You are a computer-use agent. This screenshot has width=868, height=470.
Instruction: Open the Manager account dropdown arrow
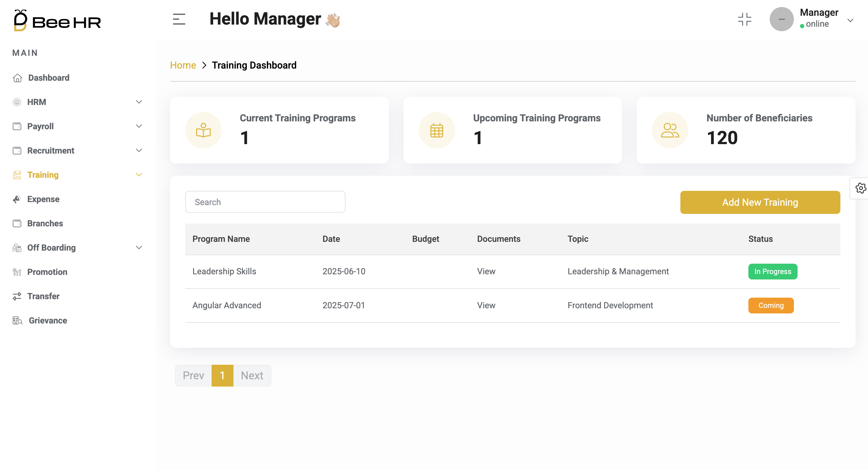[850, 20]
